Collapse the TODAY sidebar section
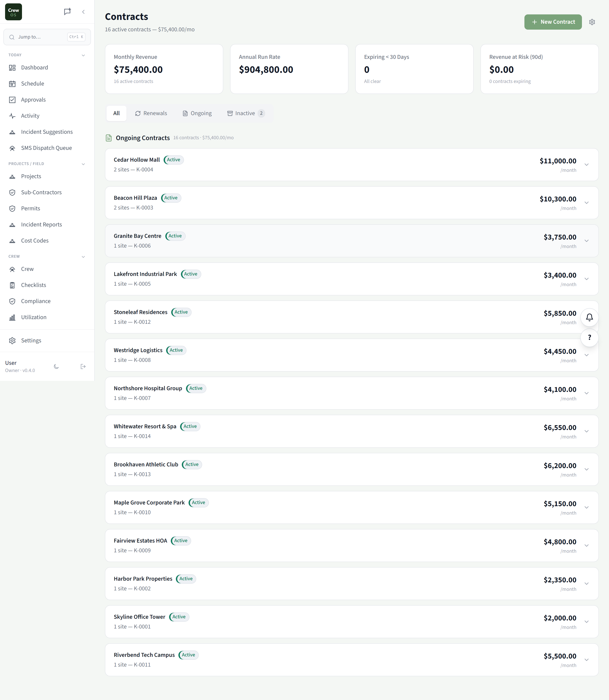The width and height of the screenshot is (609, 700). tap(83, 55)
